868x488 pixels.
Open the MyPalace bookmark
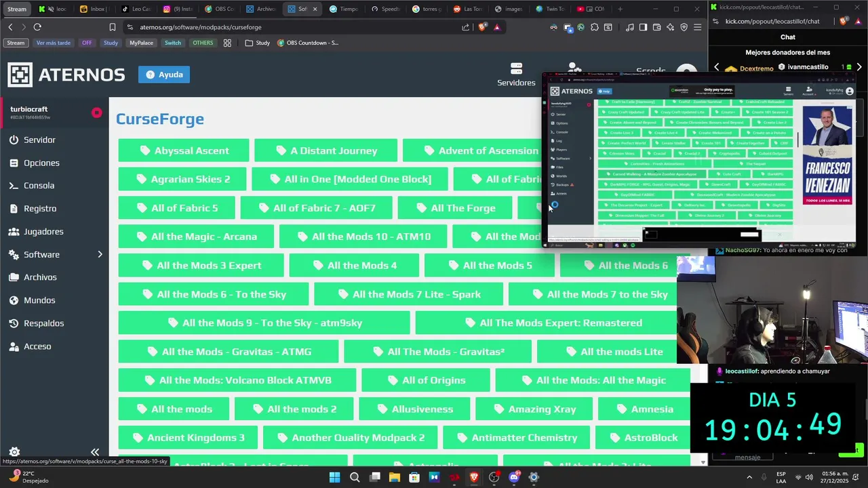tap(141, 43)
